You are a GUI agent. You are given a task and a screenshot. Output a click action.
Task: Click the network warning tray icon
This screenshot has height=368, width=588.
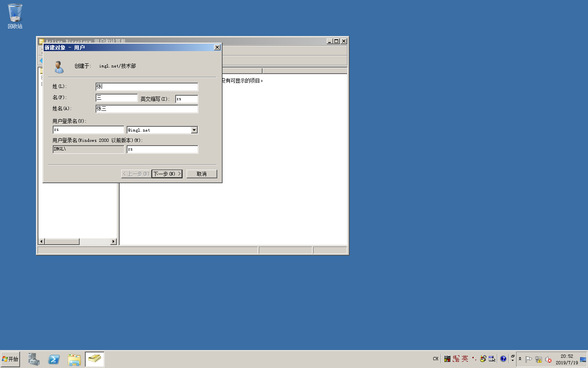click(539, 359)
